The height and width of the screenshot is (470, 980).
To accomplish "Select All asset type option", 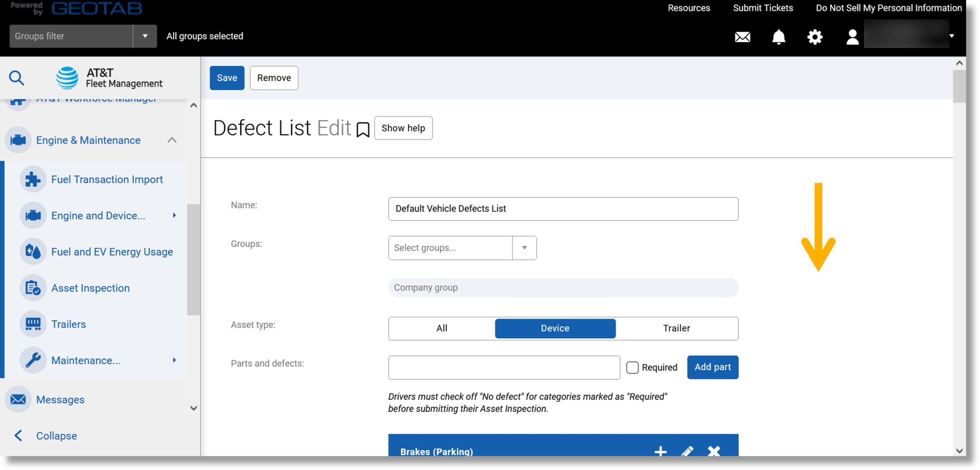I will tap(442, 329).
